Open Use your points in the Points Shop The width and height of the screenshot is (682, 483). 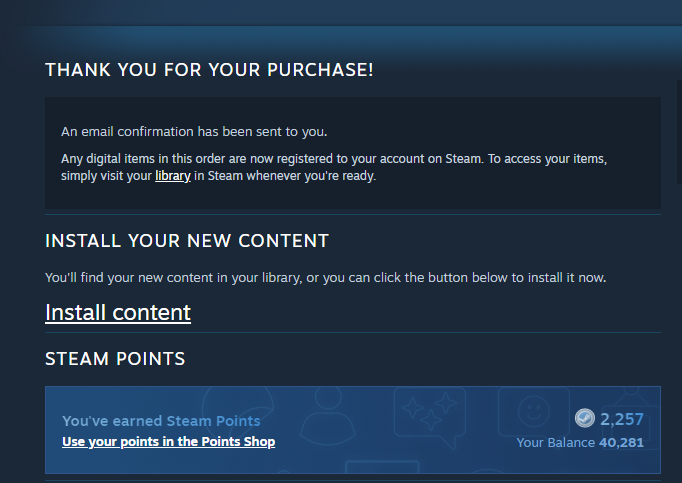click(x=168, y=442)
